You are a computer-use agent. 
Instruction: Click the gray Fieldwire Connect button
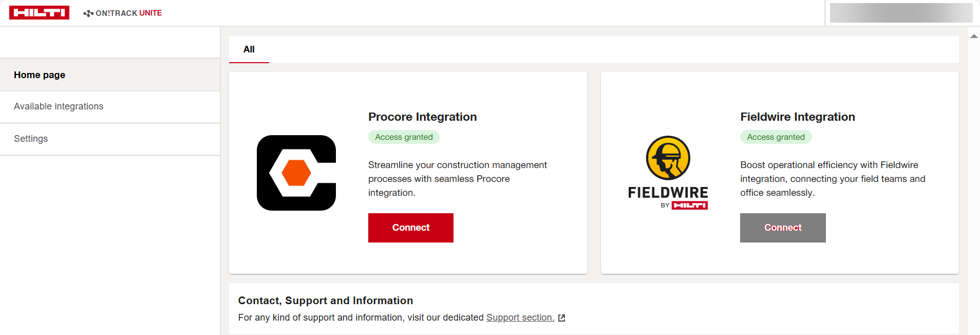tap(783, 228)
